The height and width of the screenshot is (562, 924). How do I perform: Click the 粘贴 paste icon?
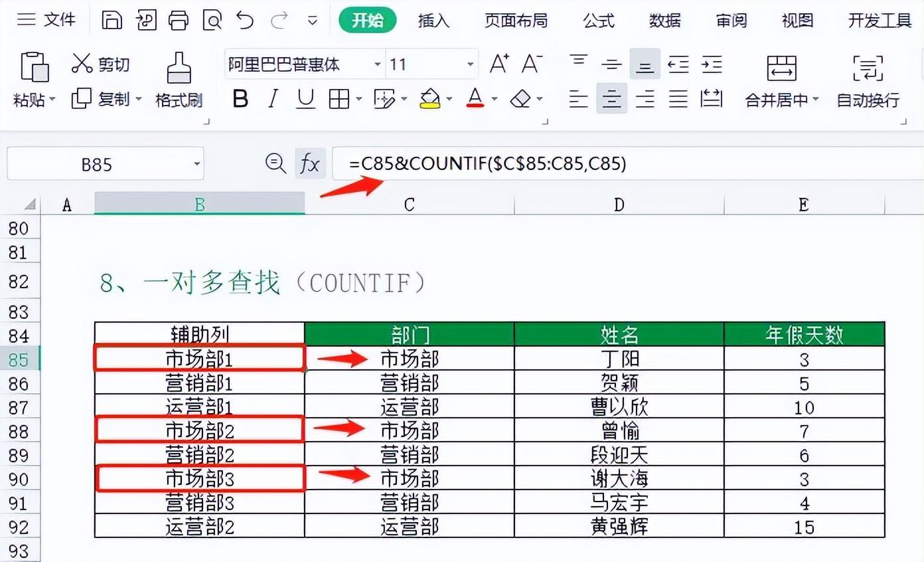click(x=35, y=67)
